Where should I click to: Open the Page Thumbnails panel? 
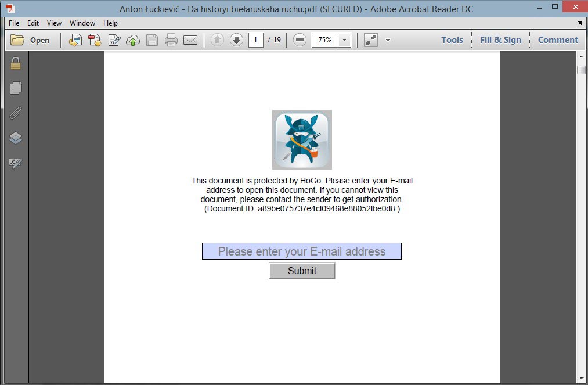[15, 88]
